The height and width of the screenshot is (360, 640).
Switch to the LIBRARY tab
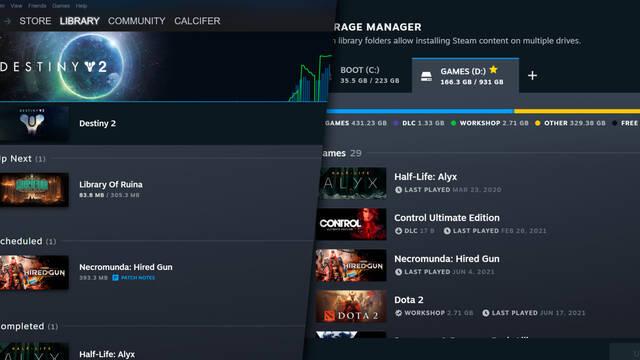pos(80,21)
